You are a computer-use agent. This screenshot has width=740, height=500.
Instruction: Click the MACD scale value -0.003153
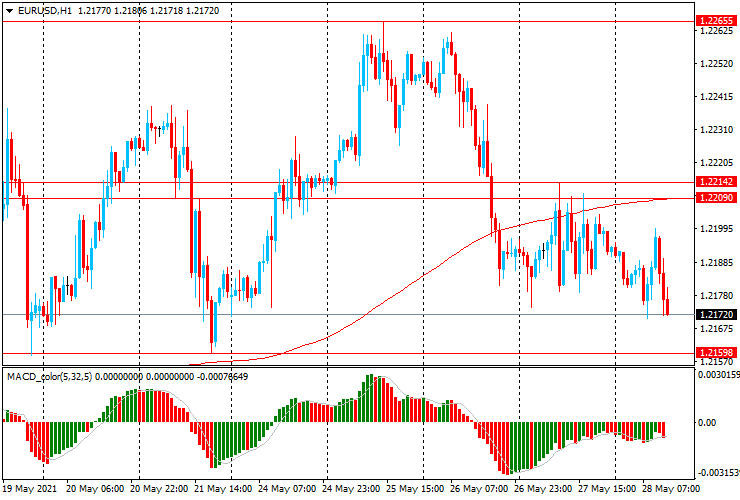click(x=718, y=473)
